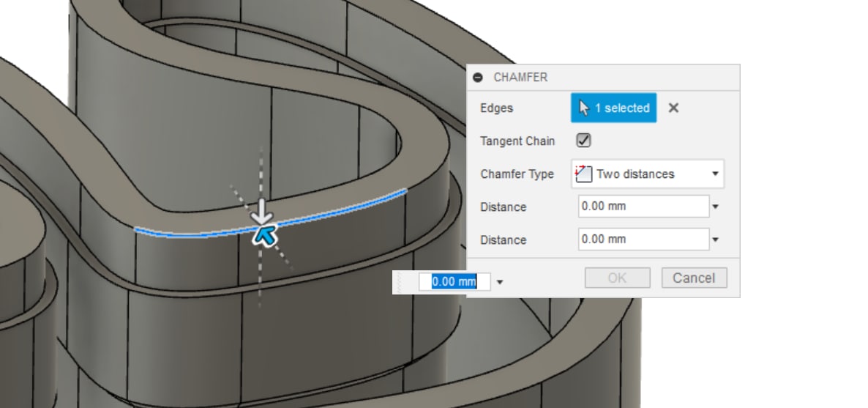This screenshot has height=408, width=868.
Task: Uncheck the Tangent Chain checkbox
Action: 583,140
